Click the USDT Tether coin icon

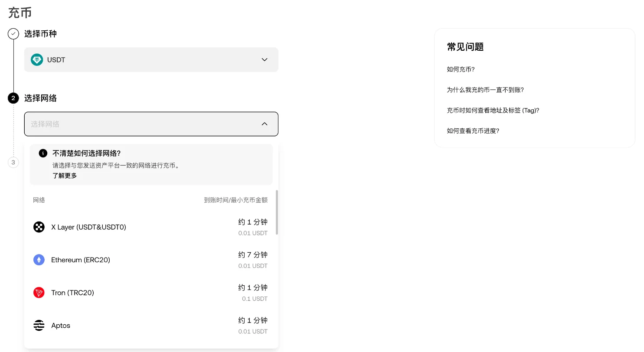[x=37, y=60]
